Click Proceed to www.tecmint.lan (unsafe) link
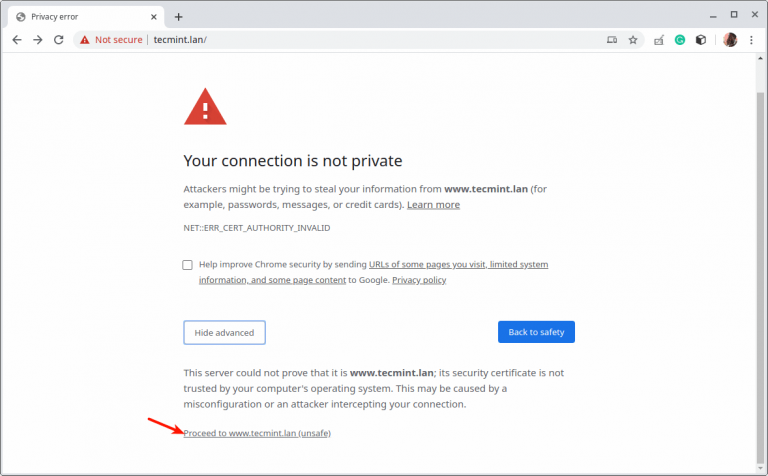This screenshot has width=768, height=476. pyautogui.click(x=257, y=433)
